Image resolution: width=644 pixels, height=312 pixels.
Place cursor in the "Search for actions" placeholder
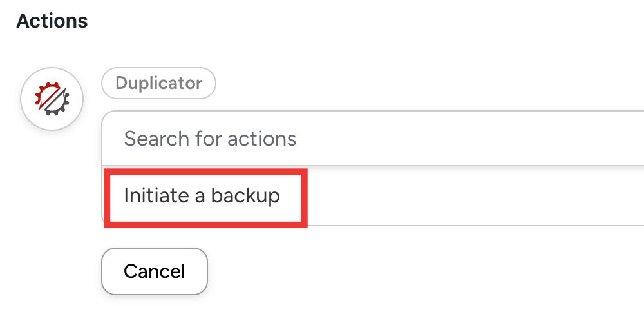pyautogui.click(x=210, y=139)
